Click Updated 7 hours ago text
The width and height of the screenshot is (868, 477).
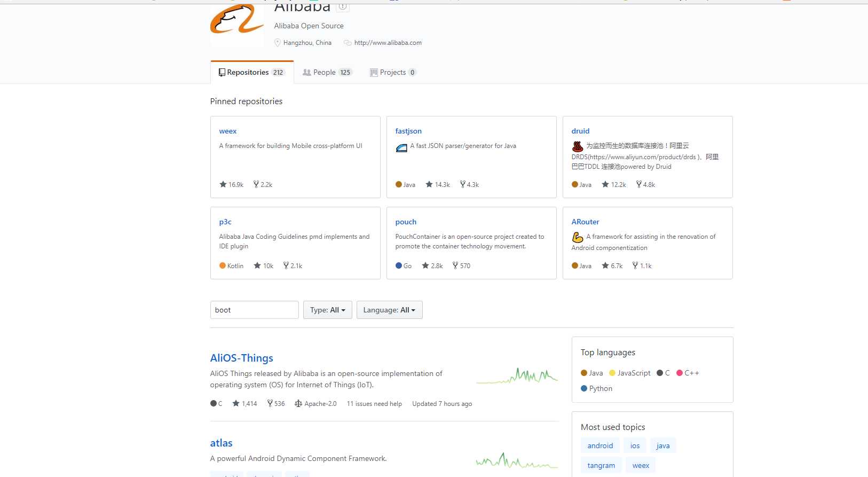click(442, 404)
